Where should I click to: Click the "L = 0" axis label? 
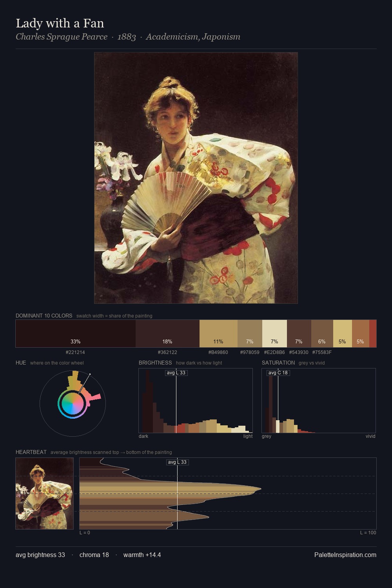85,533
